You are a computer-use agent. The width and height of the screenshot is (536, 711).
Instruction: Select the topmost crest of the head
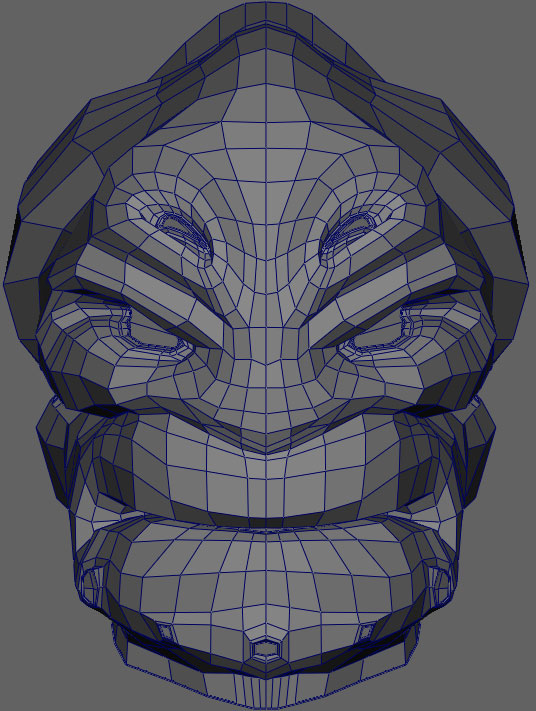click(x=266, y=16)
